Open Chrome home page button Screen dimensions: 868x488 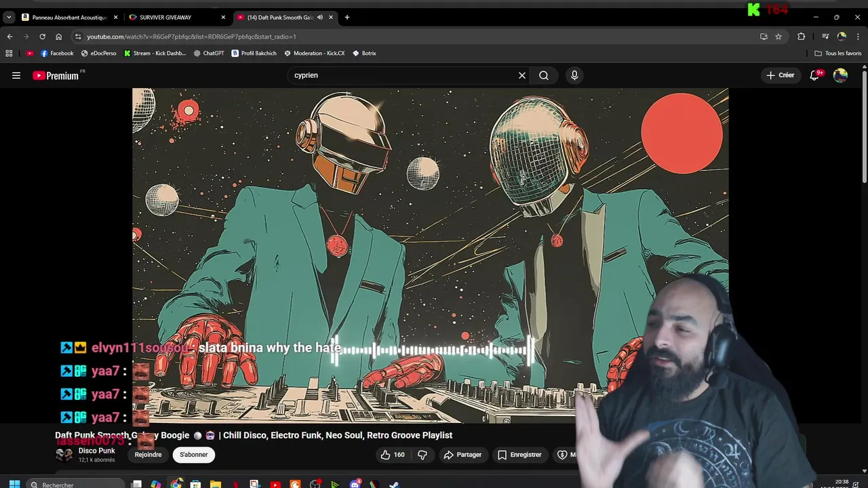click(x=58, y=37)
